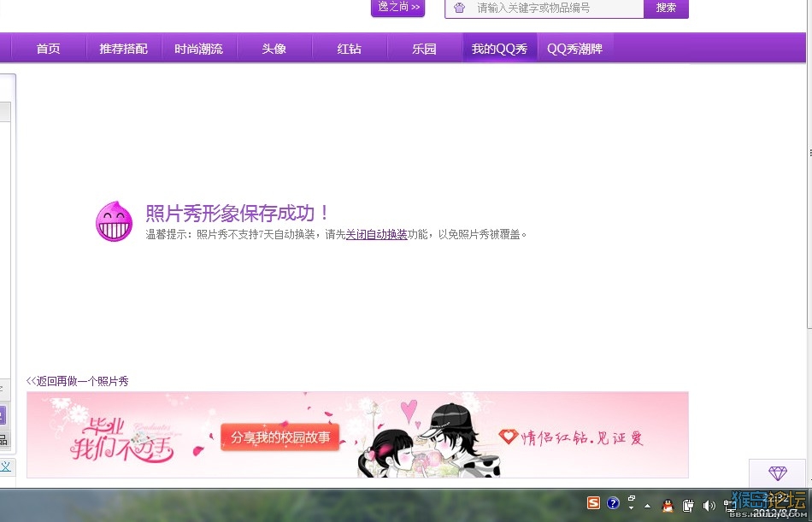Click the 情侣红钻.见证爱 banner text
This screenshot has width=812, height=522.
coord(582,438)
